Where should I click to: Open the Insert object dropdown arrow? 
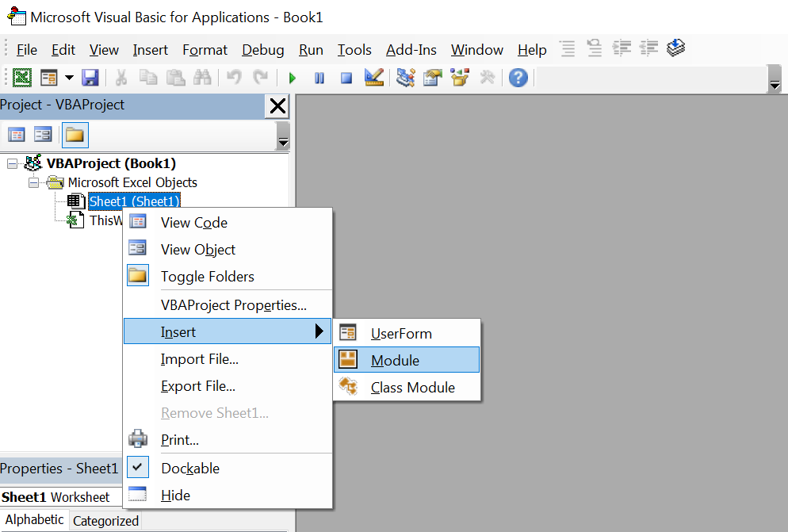pyautogui.click(x=67, y=78)
